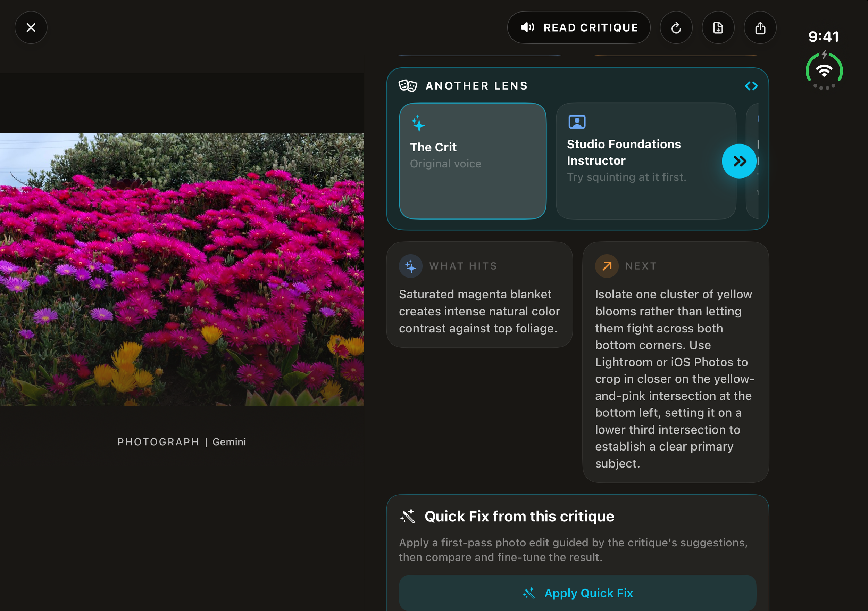Click the 'Quick Fix from this critique' title
868x611 pixels.
tap(519, 517)
